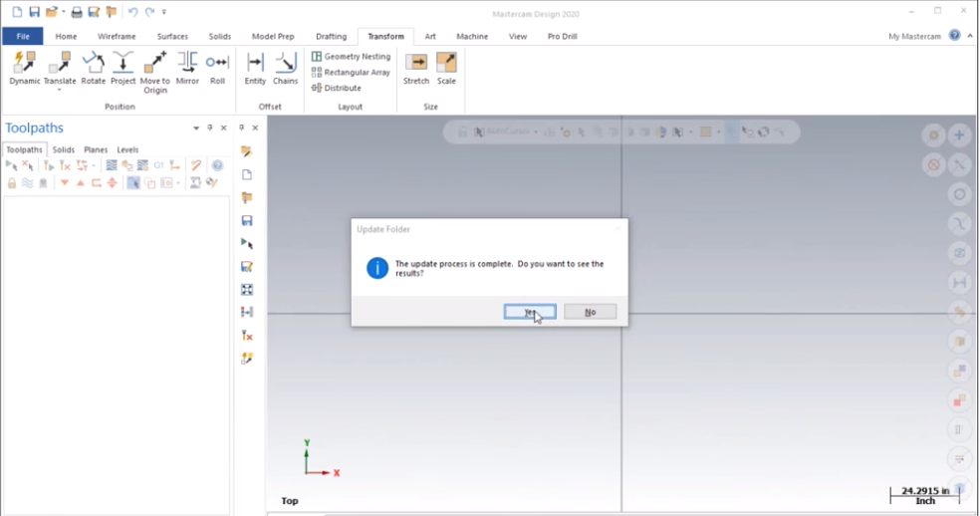Switch to the Machine tab
The width and height of the screenshot is (980, 516).
click(x=472, y=36)
